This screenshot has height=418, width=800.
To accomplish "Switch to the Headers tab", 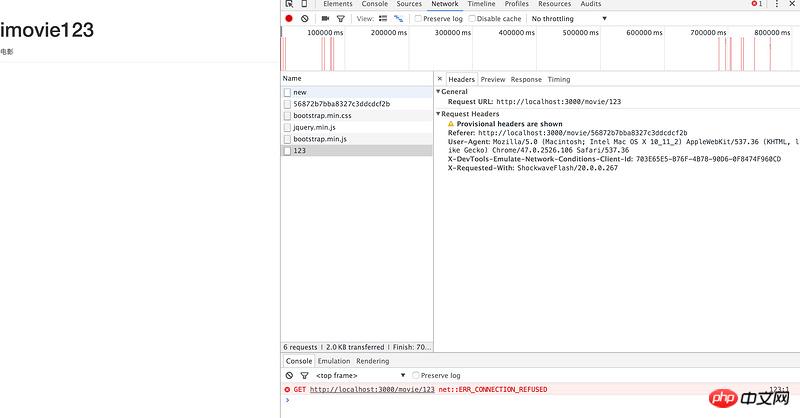I will pos(461,79).
